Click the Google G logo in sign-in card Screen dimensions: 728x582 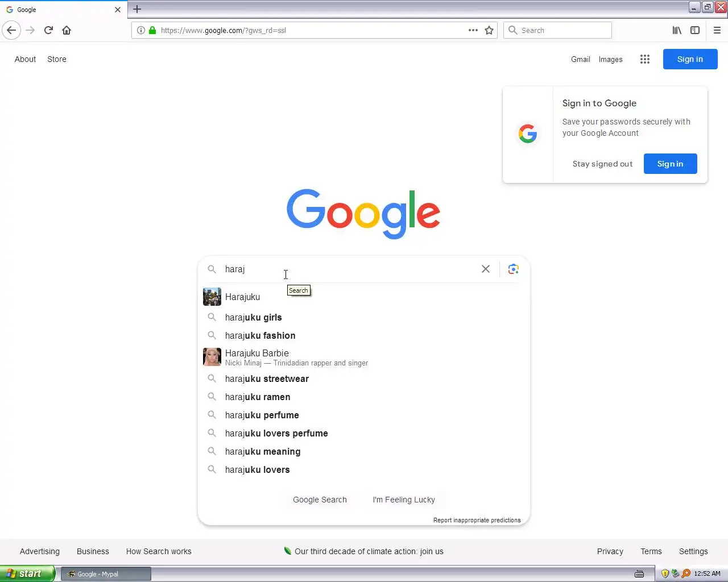click(528, 134)
